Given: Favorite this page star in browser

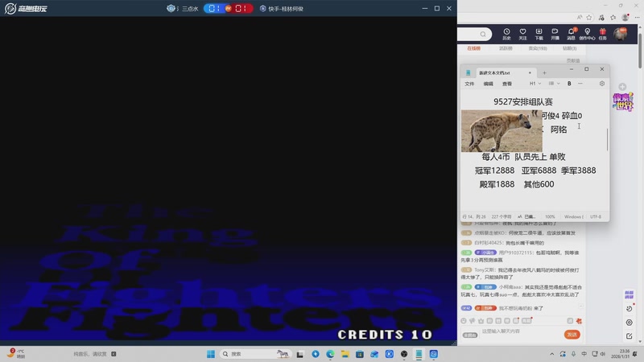Looking at the screenshot, I should coord(589,17).
